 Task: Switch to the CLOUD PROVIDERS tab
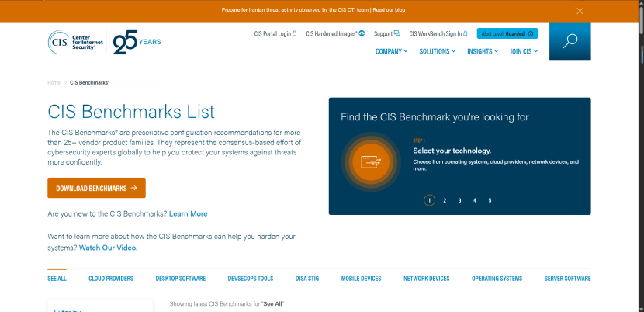(111, 279)
